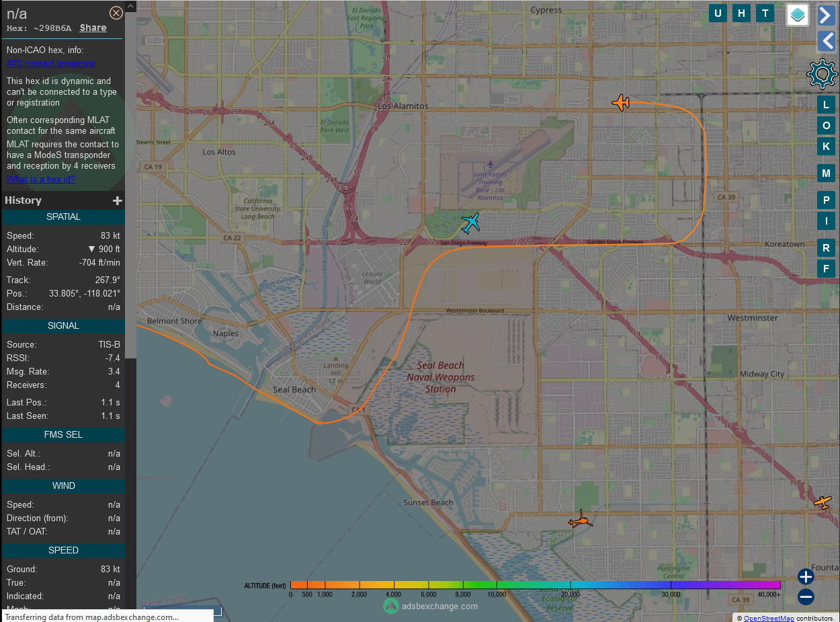The width and height of the screenshot is (840, 622).
Task: Click the Altitude value 900 ft
Action: (104, 249)
